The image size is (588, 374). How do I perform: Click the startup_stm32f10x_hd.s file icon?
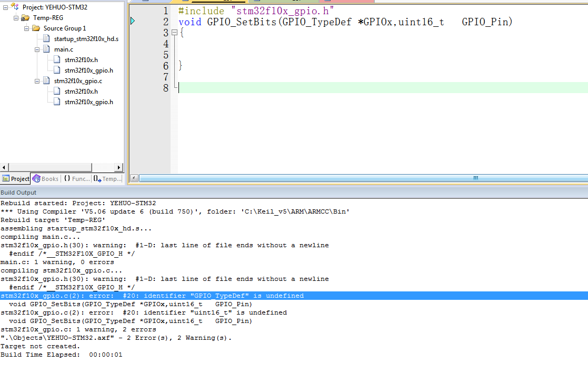[46, 39]
